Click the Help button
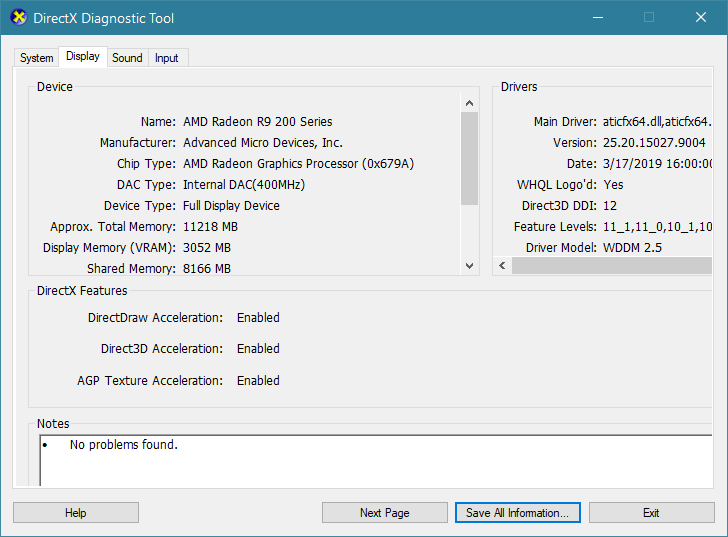 click(x=76, y=513)
